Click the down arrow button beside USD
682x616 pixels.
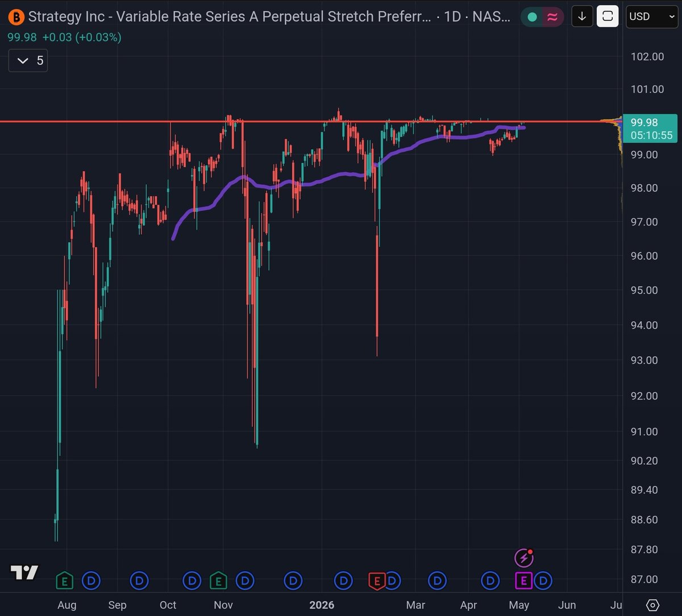coord(582,16)
